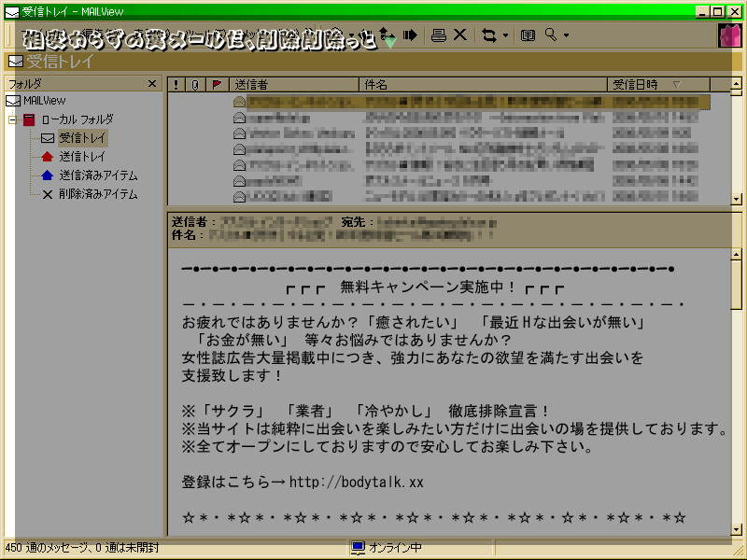Collapse the ローカル フォルダ tree node

pos(13,119)
